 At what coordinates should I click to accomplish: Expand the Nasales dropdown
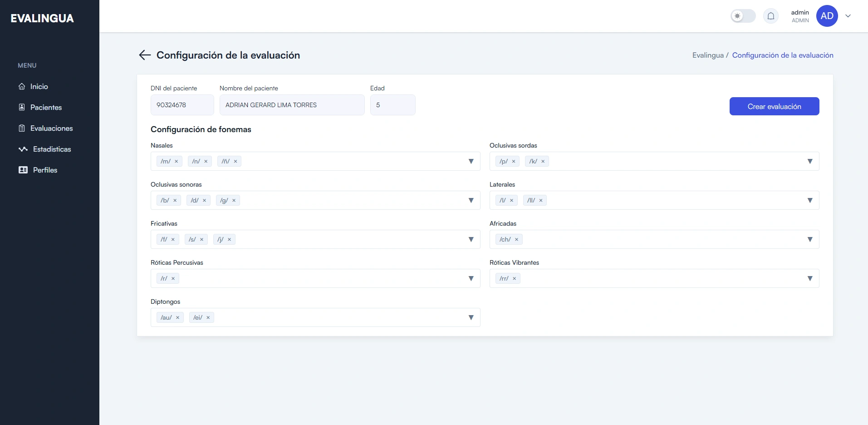point(471,162)
